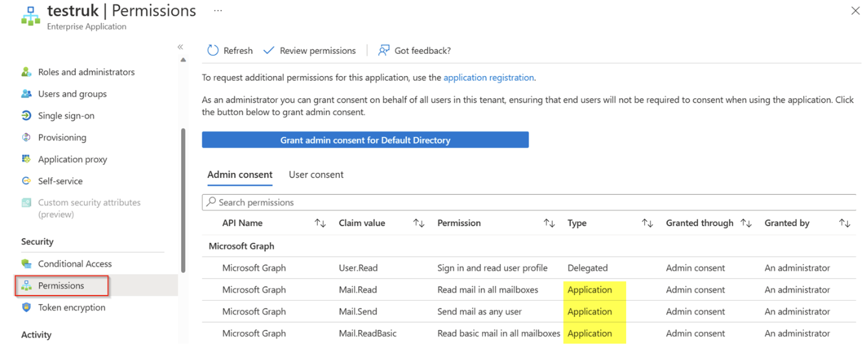The width and height of the screenshot is (868, 356).
Task: Click the Delegated type cell
Action: [x=588, y=268]
